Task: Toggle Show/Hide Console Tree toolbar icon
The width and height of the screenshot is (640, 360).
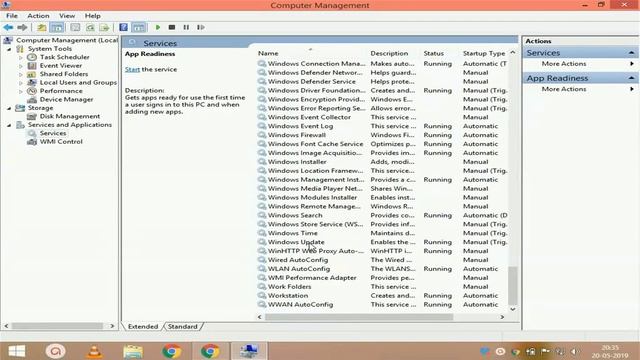Action: 57,27
